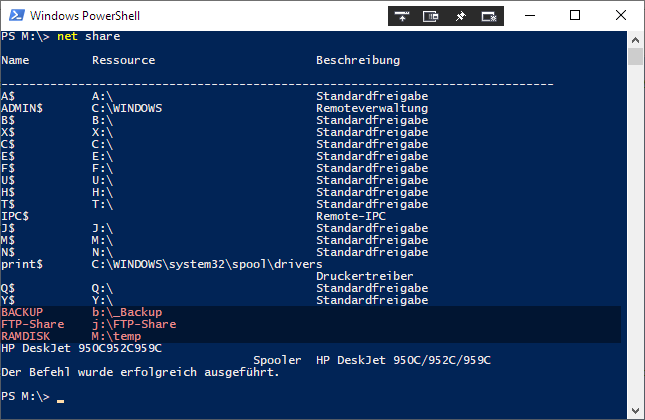Open window settings icon with gear
Viewport: 645px width, 420px height.
pyautogui.click(x=489, y=15)
